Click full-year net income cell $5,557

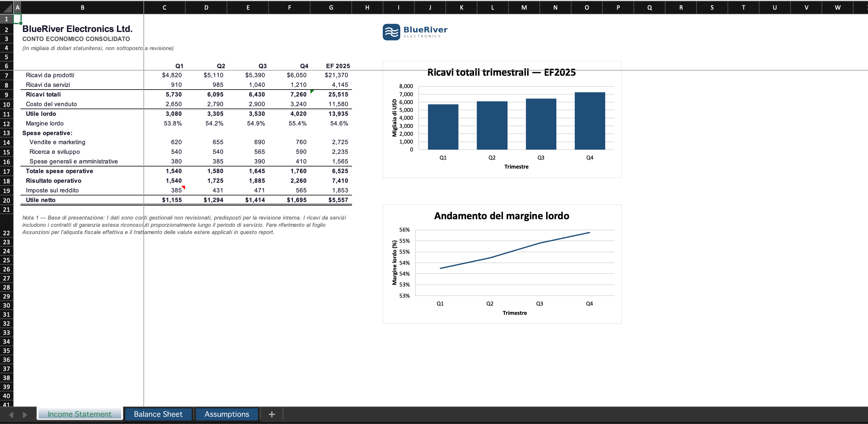click(331, 200)
